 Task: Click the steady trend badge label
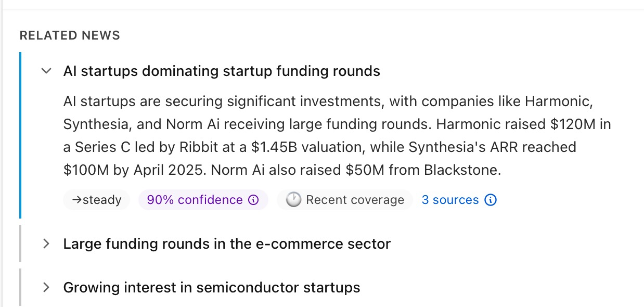click(102, 200)
